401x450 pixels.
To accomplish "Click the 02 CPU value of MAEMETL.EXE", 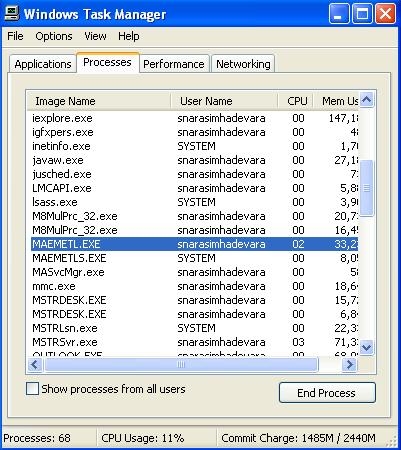I will [x=298, y=244].
